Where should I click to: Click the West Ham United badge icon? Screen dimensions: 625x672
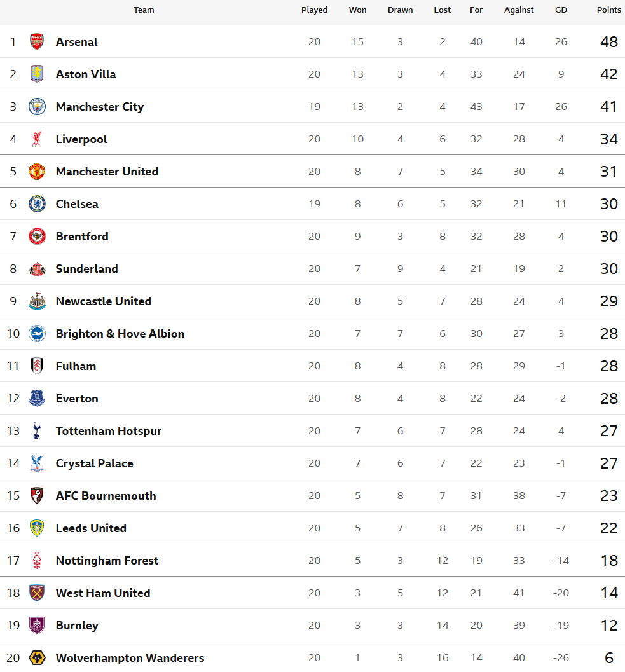[x=37, y=593]
